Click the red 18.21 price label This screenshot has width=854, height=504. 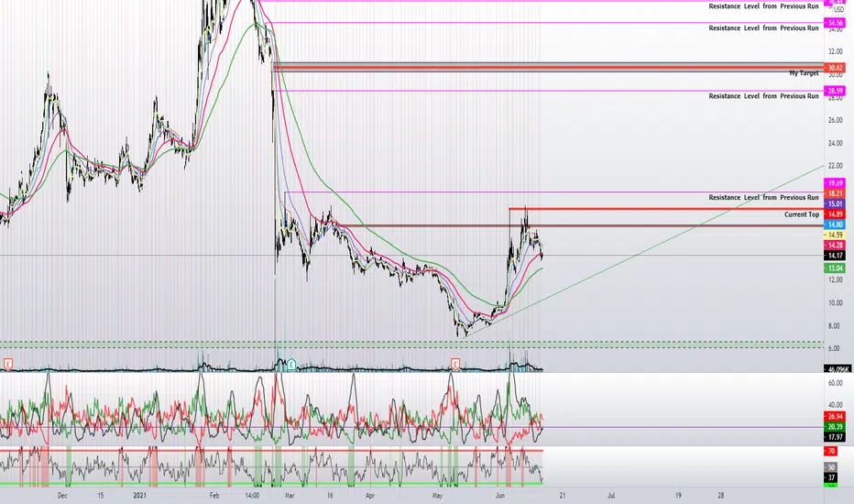pos(835,193)
